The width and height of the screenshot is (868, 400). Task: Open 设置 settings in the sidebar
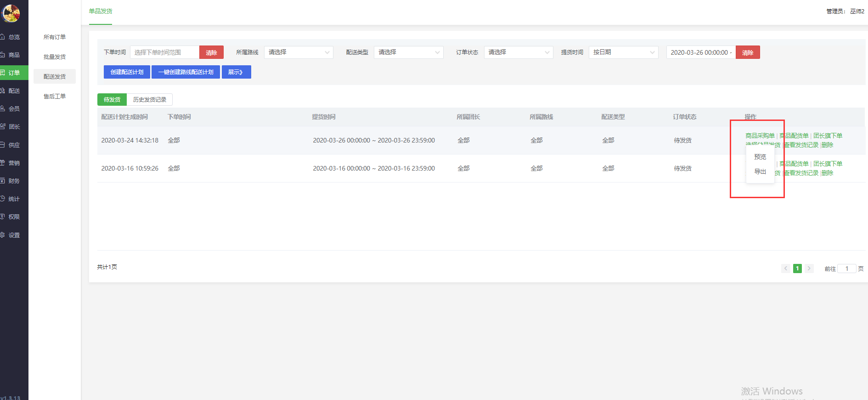coord(14,235)
